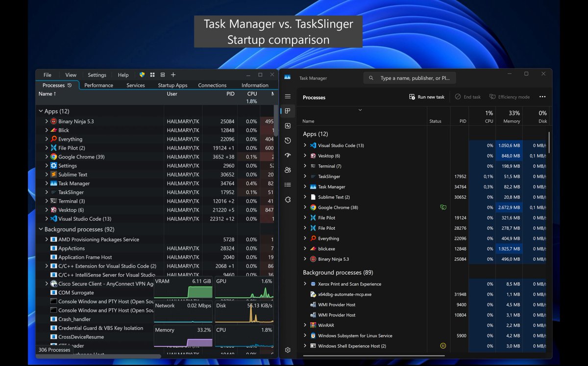Image resolution: width=588 pixels, height=366 pixels.
Task: Select the x64dbg-automate-mcp.exe row in Task Manager
Action: (423, 294)
